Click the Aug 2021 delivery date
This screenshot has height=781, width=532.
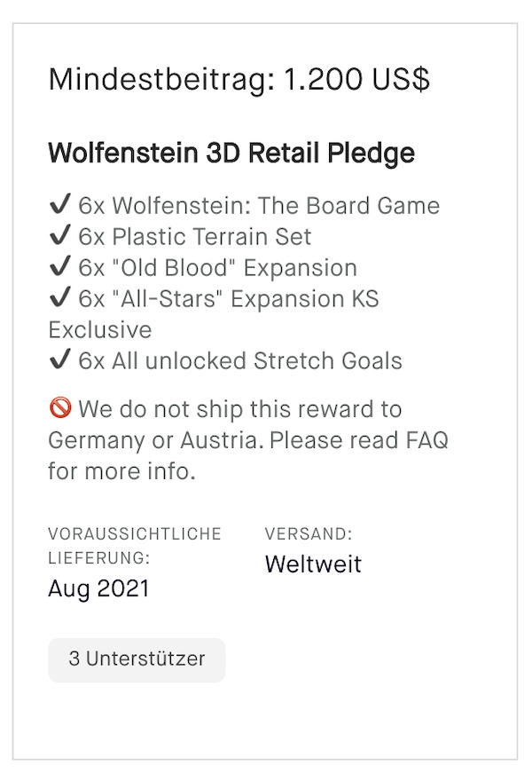(x=98, y=588)
